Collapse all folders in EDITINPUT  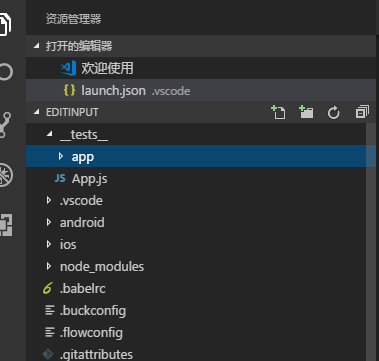click(x=362, y=112)
